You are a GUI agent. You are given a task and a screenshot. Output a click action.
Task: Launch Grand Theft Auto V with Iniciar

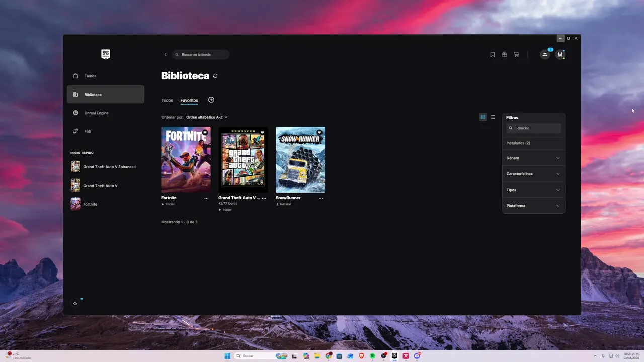225,210
